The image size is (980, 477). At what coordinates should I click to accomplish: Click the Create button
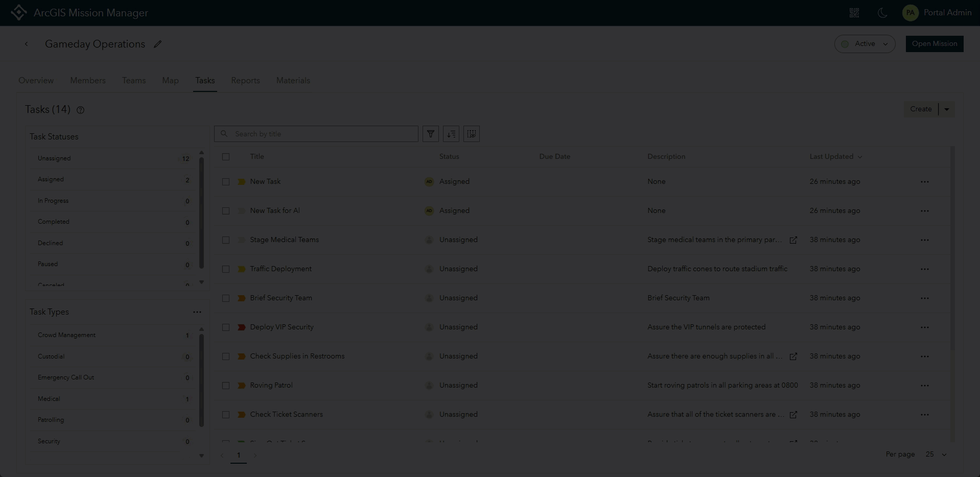tap(920, 109)
